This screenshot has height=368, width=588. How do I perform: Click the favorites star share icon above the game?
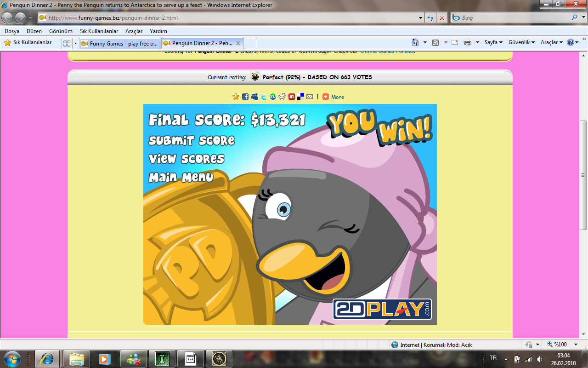tap(236, 97)
